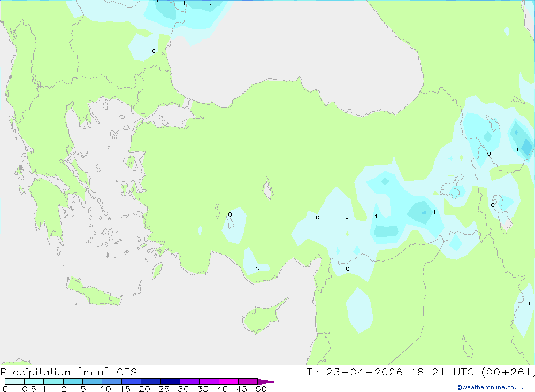
Task: Click the 10–15 mm legend swatch
Action: point(112,381)
